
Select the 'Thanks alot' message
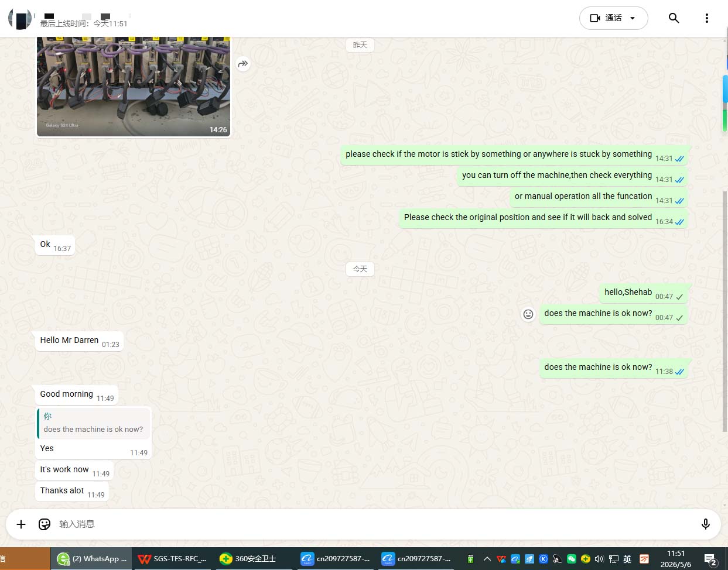pos(72,491)
